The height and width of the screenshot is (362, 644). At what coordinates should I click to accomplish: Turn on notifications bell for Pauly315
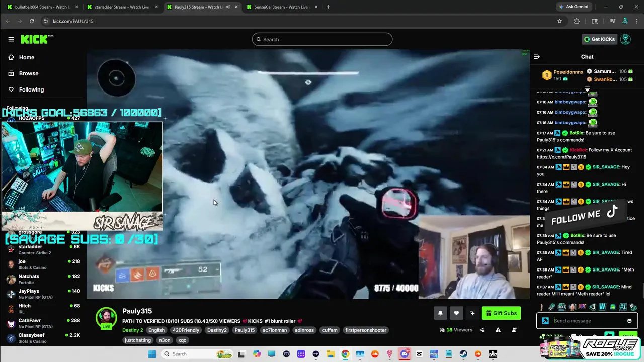pos(440,313)
